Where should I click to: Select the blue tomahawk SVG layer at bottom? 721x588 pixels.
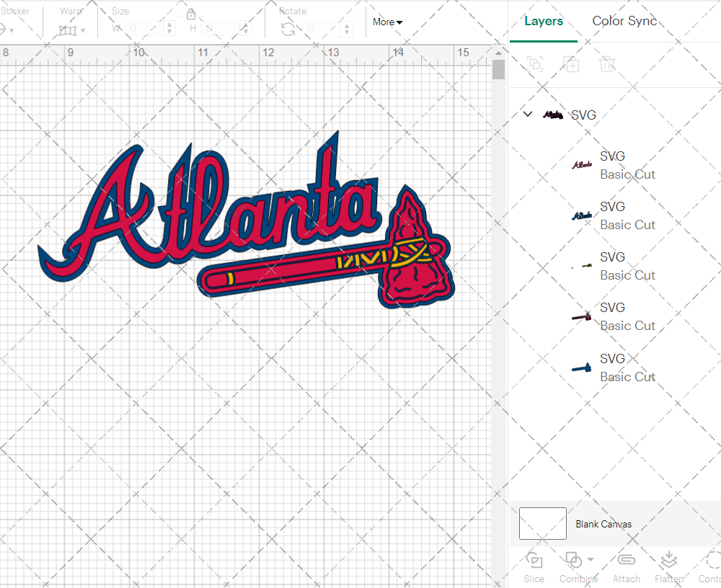click(613, 367)
